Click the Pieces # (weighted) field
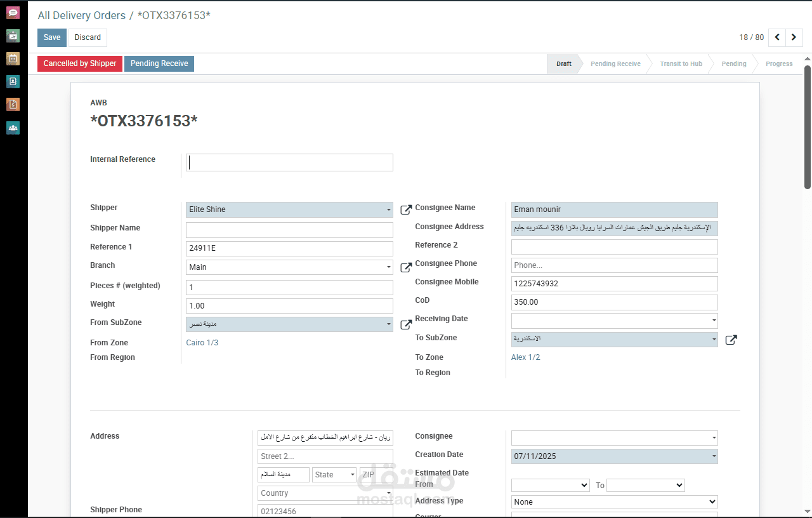812x518 pixels. pyautogui.click(x=289, y=288)
